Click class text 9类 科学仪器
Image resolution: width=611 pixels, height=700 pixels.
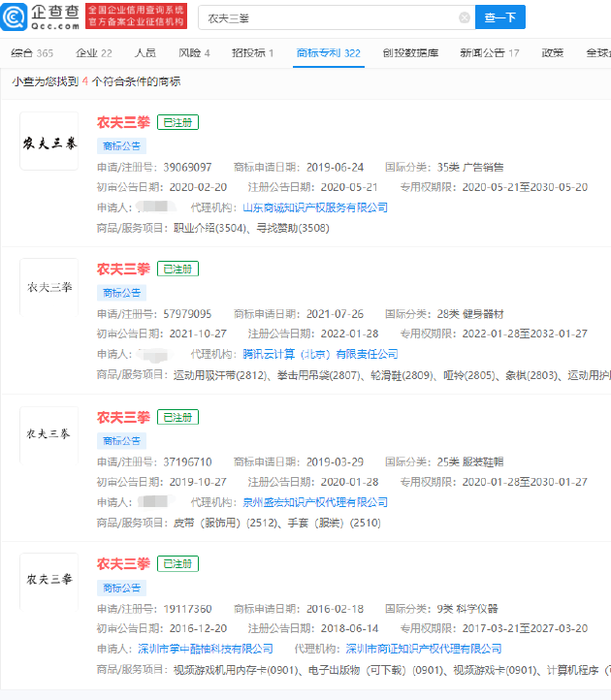click(x=467, y=609)
